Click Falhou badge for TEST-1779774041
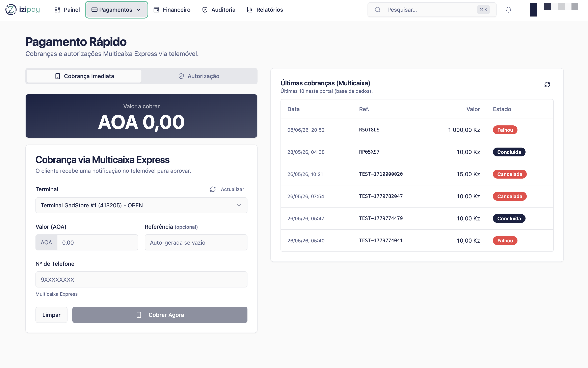The height and width of the screenshot is (368, 588). 505,241
